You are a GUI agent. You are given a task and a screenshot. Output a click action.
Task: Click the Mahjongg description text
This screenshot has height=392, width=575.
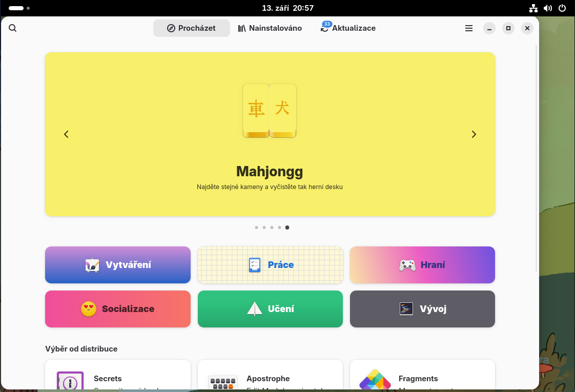coord(270,187)
